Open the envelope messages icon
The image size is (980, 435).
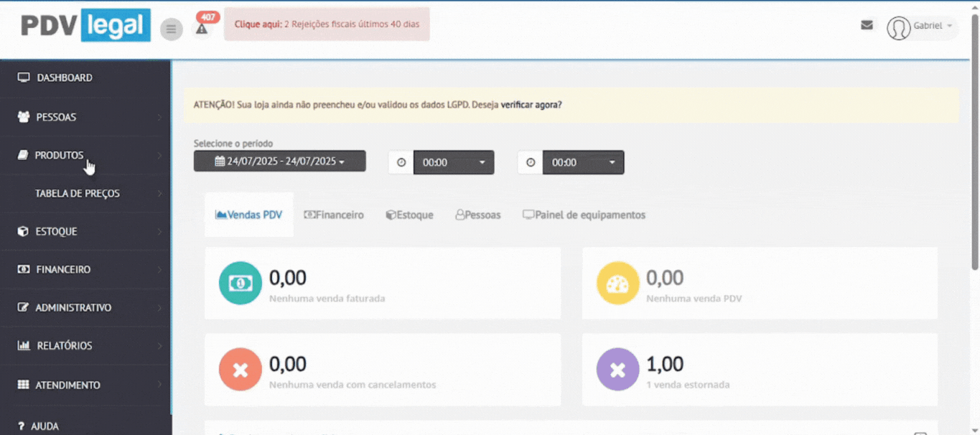click(x=867, y=25)
